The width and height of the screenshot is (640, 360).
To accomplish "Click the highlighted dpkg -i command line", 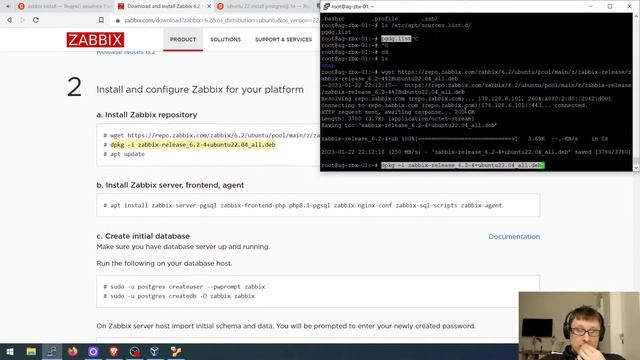I will (193, 145).
